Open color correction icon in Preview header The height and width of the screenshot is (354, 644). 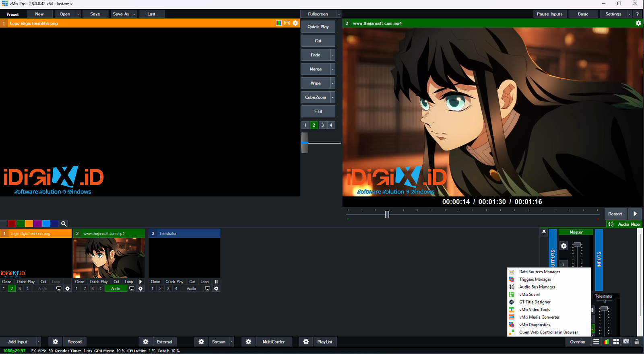(x=279, y=23)
